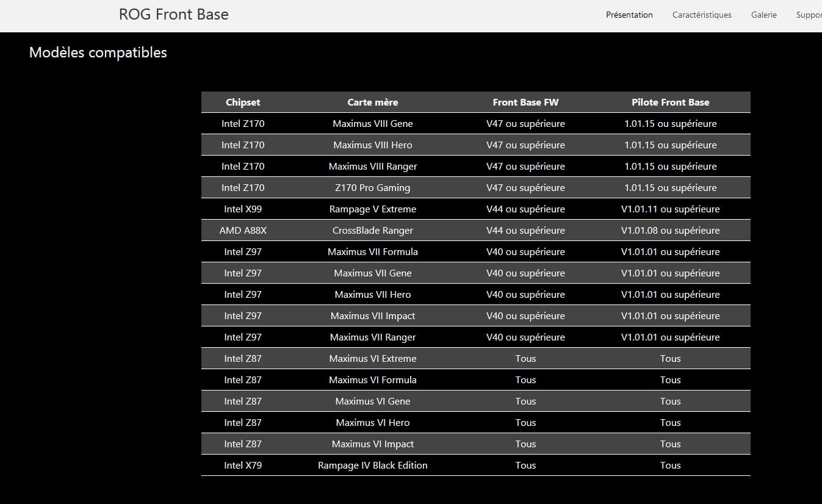Click the AMD A88X chipset cell

pos(243,231)
